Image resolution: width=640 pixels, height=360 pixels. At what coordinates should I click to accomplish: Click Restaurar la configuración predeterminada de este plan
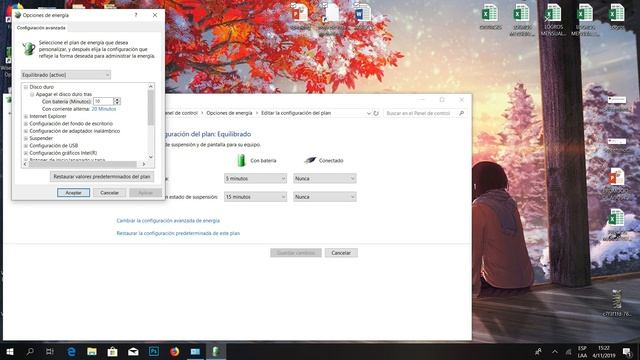click(x=178, y=233)
